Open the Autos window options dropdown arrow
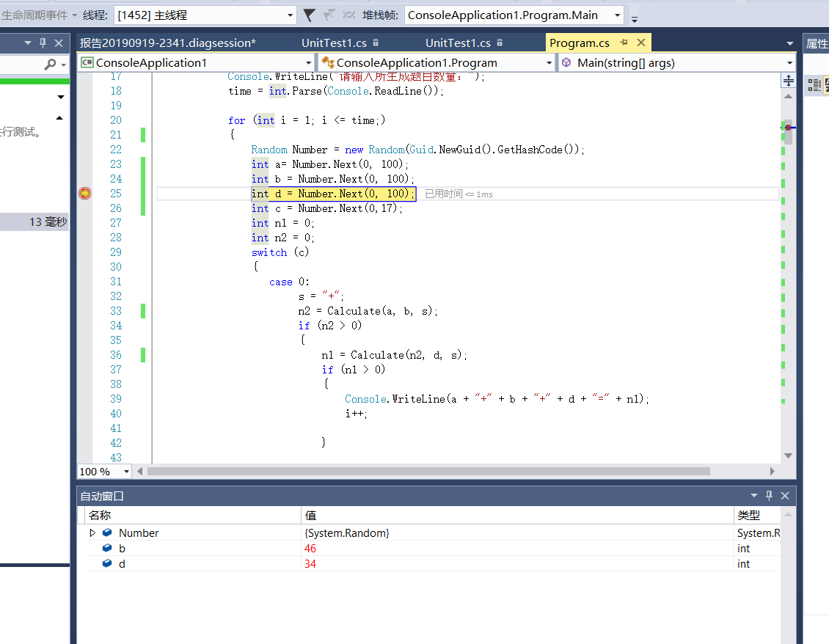 pos(754,495)
